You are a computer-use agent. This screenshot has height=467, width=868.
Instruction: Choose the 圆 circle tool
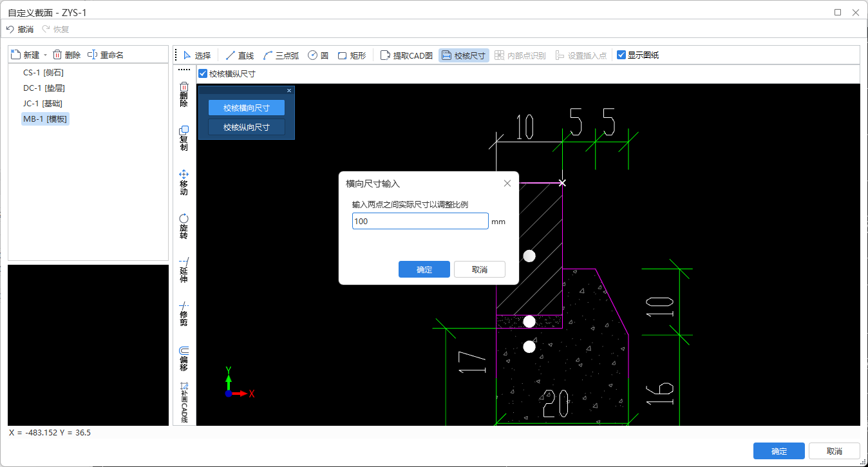tap(318, 55)
